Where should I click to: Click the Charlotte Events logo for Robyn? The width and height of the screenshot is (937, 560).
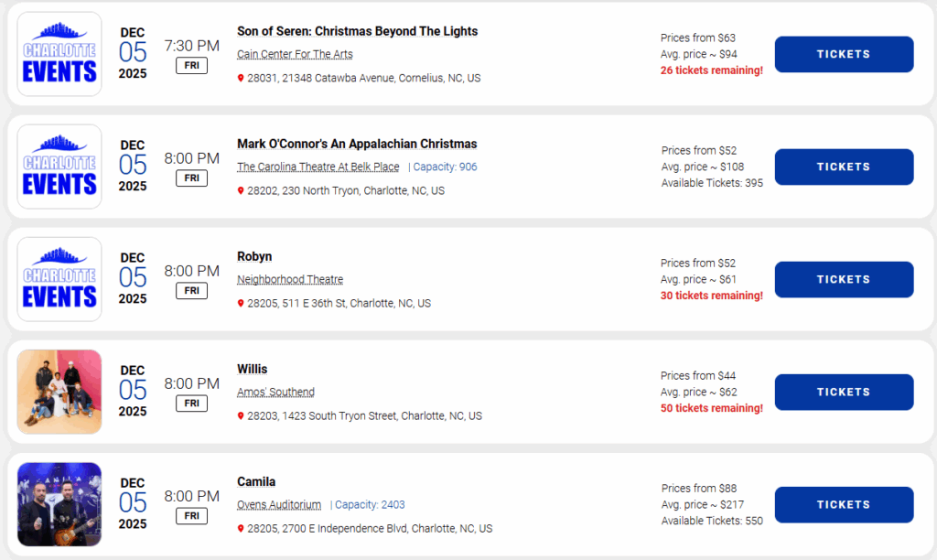[x=59, y=279]
